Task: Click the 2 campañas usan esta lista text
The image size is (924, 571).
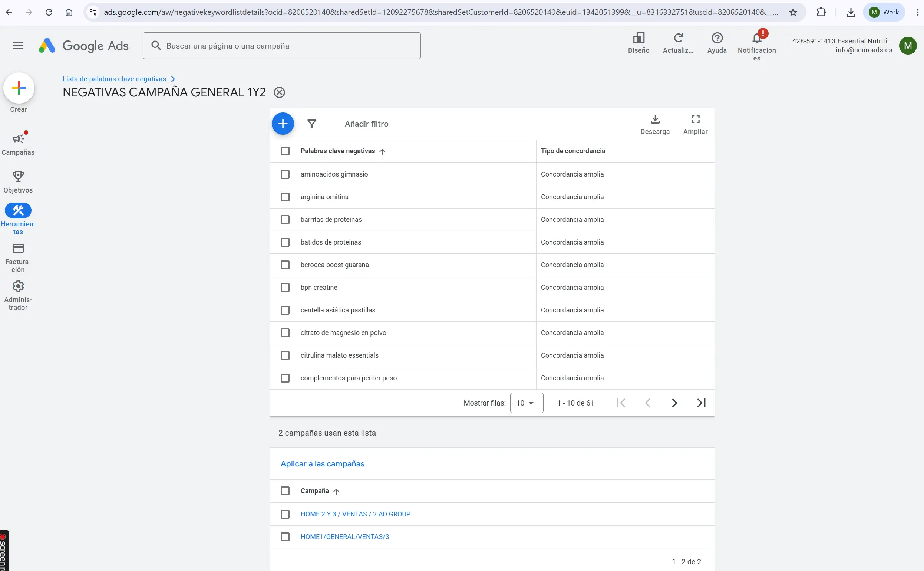Action: (327, 433)
